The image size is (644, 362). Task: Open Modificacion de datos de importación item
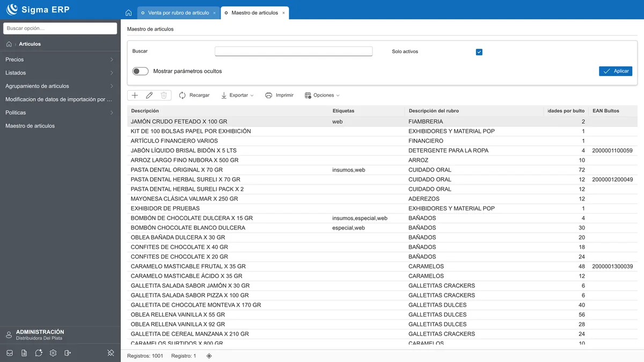click(59, 99)
